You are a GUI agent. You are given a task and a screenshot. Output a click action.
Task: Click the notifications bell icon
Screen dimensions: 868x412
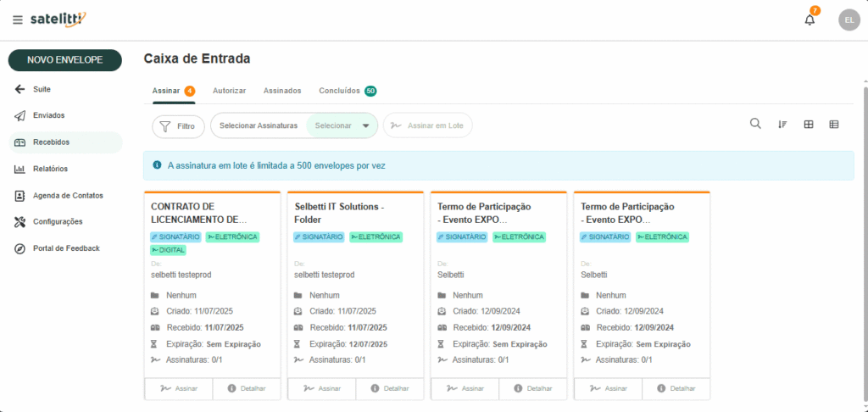tap(810, 19)
